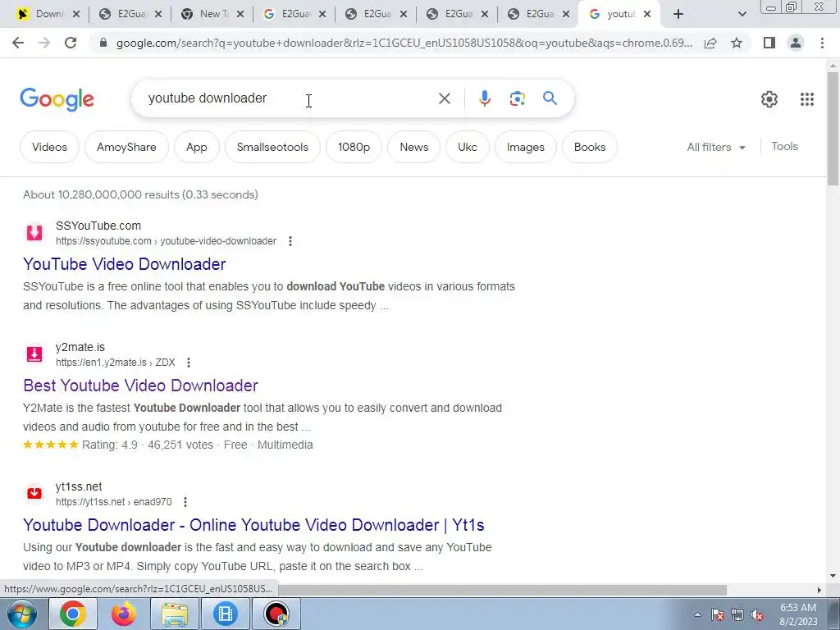Open Best Youtube Video Downloader link
The image size is (840, 630).
click(140, 386)
